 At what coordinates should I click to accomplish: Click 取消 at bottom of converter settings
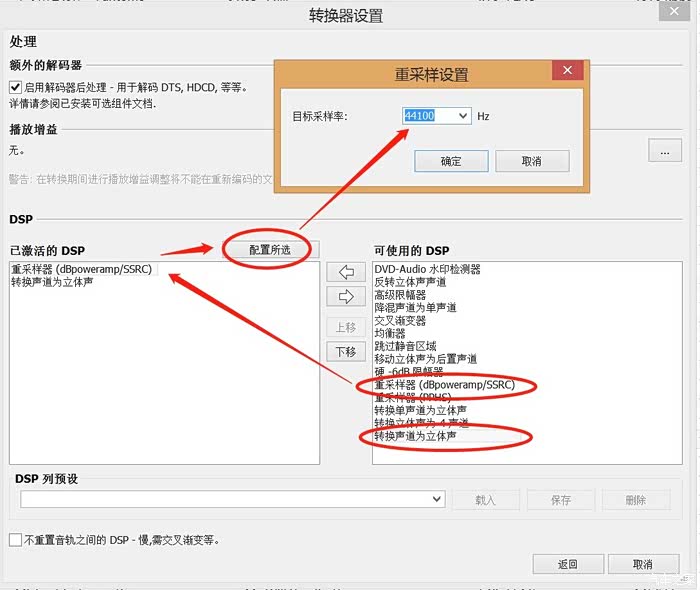coord(643,564)
